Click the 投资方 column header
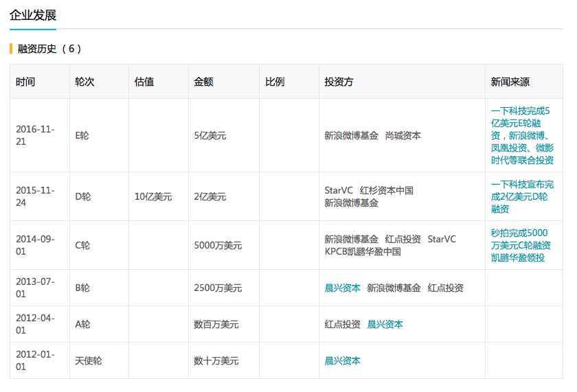Viewport: 577px width, 392px height. pos(339,82)
